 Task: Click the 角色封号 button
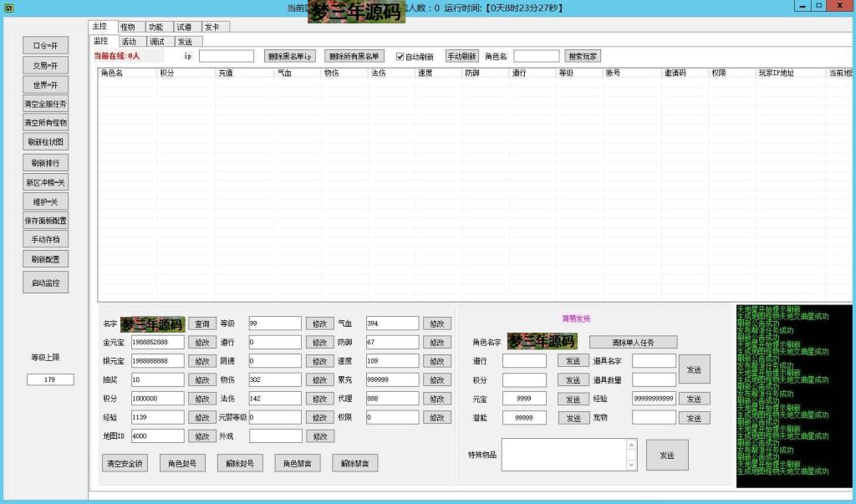click(x=182, y=463)
